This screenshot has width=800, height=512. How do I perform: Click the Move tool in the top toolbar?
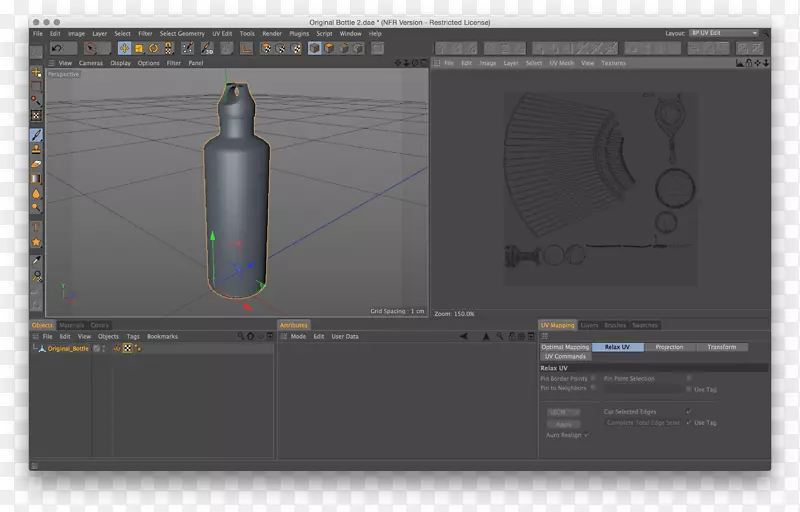click(x=124, y=48)
